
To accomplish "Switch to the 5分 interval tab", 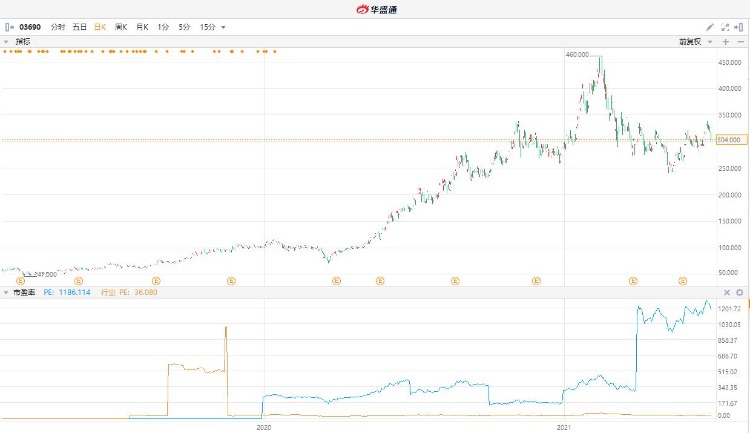I will pyautogui.click(x=184, y=27).
